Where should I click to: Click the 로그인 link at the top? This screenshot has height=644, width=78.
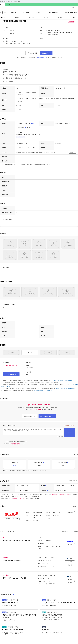click(73, 8)
